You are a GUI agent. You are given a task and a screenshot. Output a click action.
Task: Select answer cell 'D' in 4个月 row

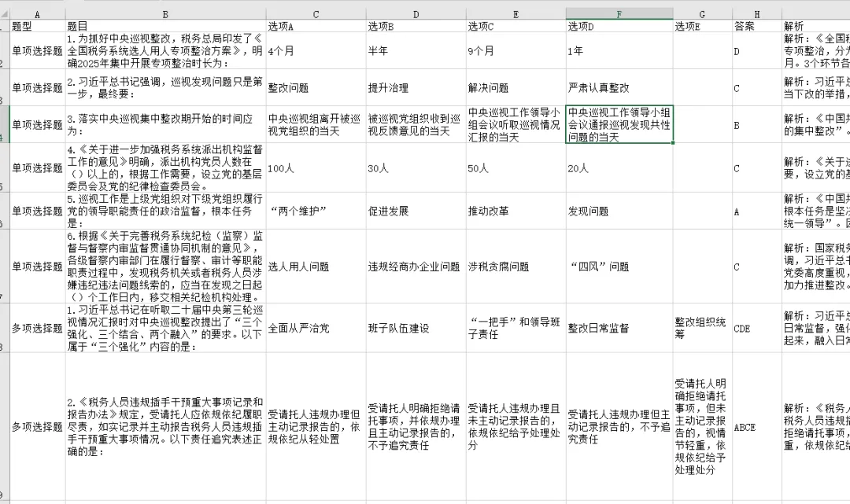[x=757, y=50]
